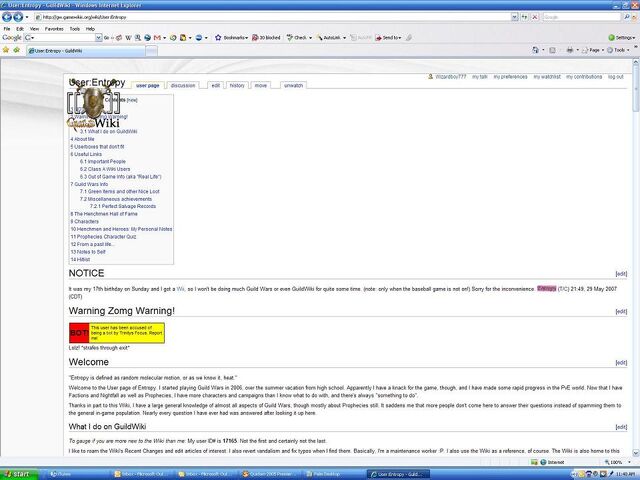Click the new blank browser tab button
This screenshot has height=480, width=640.
click(x=151, y=51)
